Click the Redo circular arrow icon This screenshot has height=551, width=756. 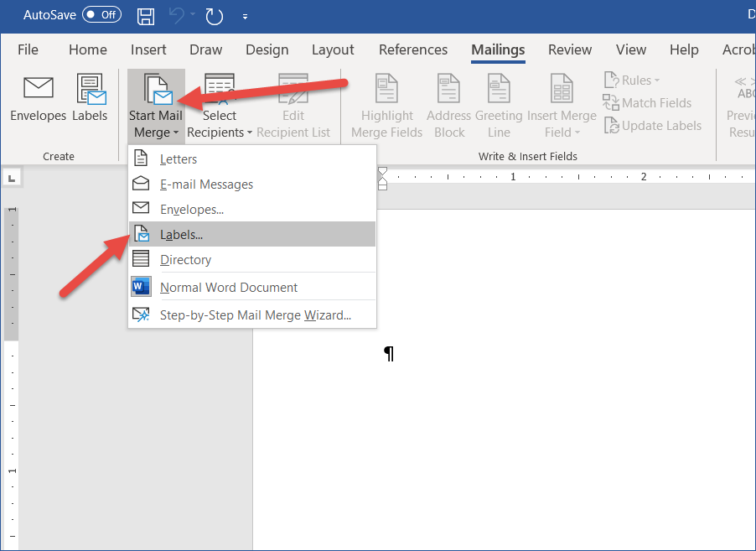[214, 17]
